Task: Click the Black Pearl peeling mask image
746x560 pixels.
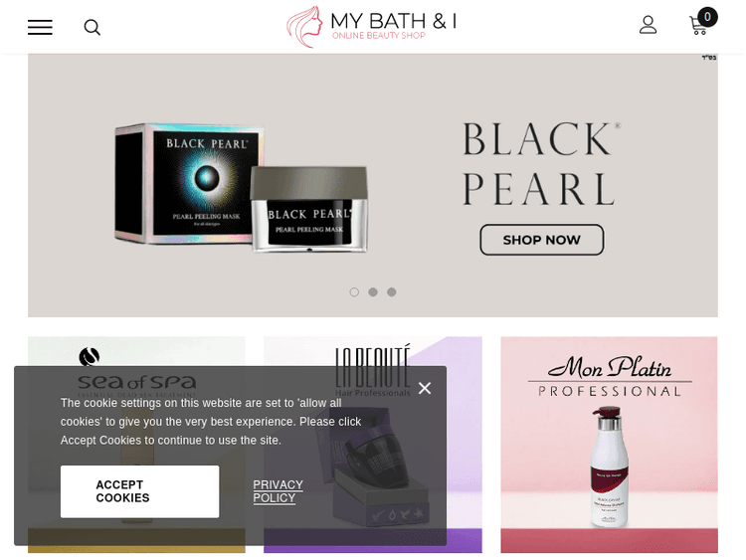Action: (242, 188)
